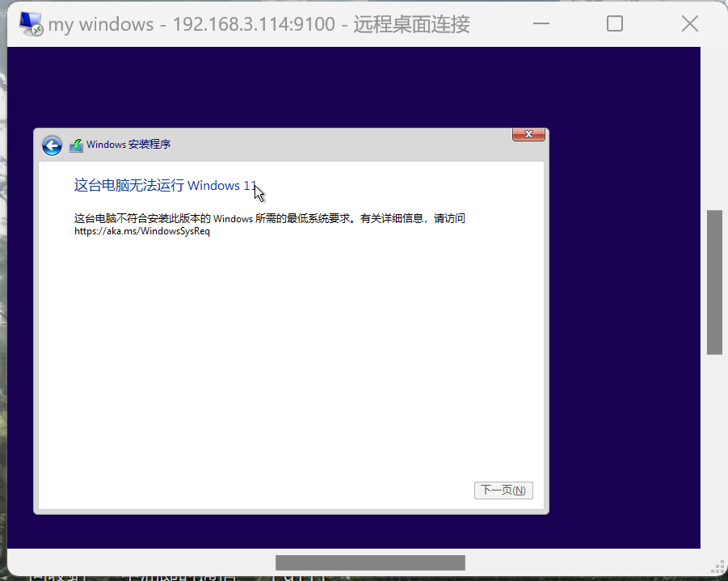728x581 pixels.
Task: Maximize the remote desktop window
Action: click(x=615, y=23)
